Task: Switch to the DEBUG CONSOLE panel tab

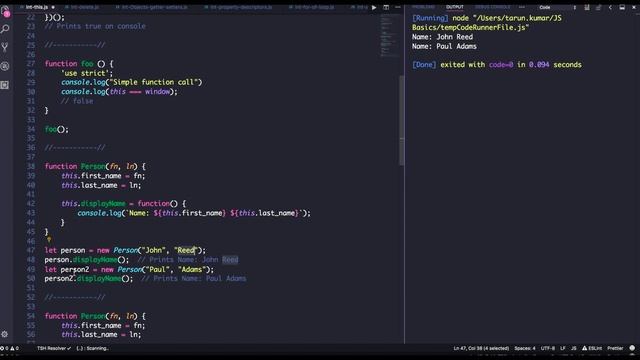Action: click(492, 7)
